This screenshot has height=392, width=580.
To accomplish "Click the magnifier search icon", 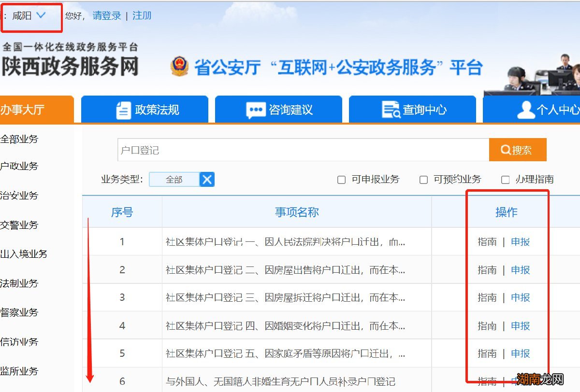I will 507,149.
